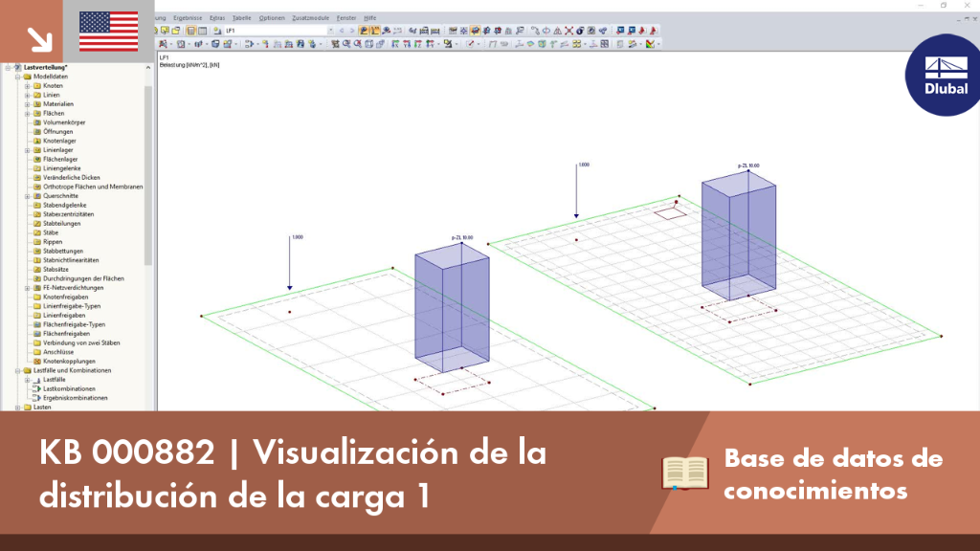Click the red X delete icon in toolbar
This screenshot has height=551, width=980.
click(568, 30)
